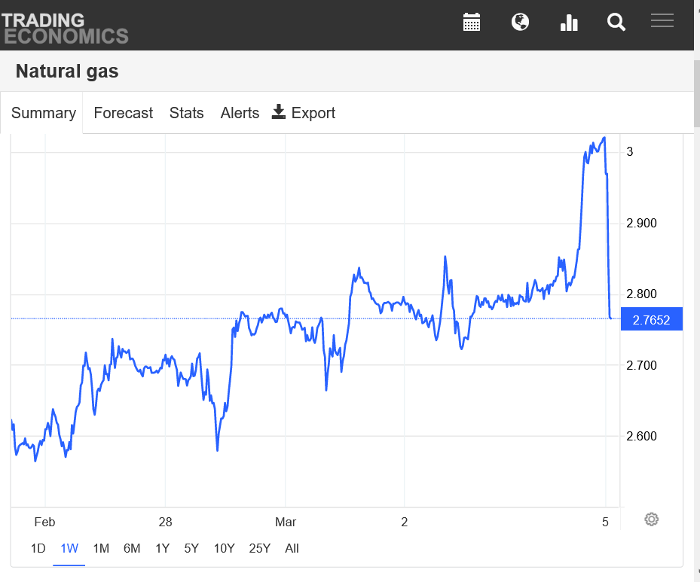This screenshot has height=588, width=700.
Task: Select the Stats tab
Action: point(186,113)
